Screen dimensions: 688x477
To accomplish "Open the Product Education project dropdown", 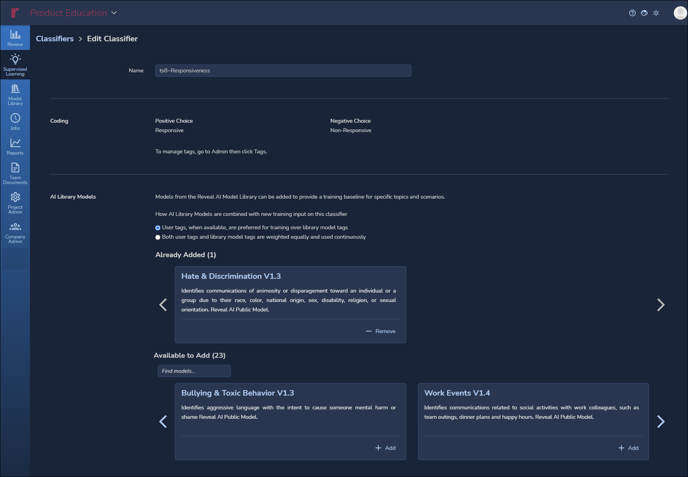I will [x=74, y=13].
